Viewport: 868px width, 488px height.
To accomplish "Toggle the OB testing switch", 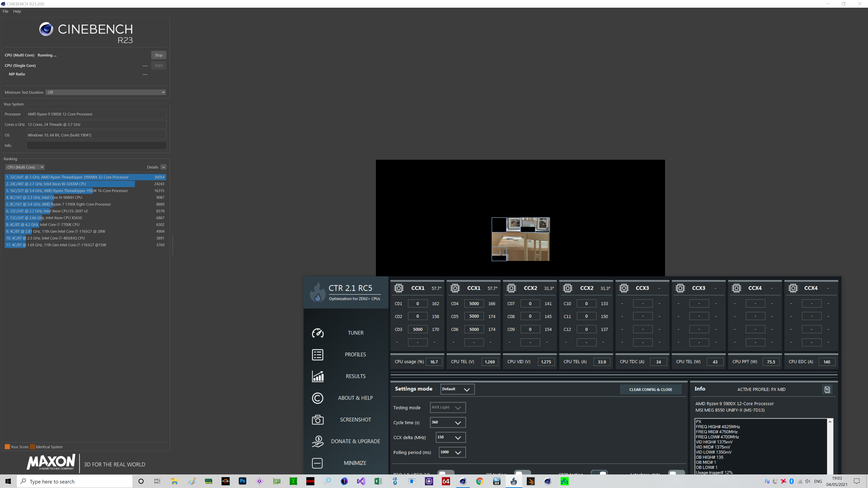I will (x=522, y=472).
